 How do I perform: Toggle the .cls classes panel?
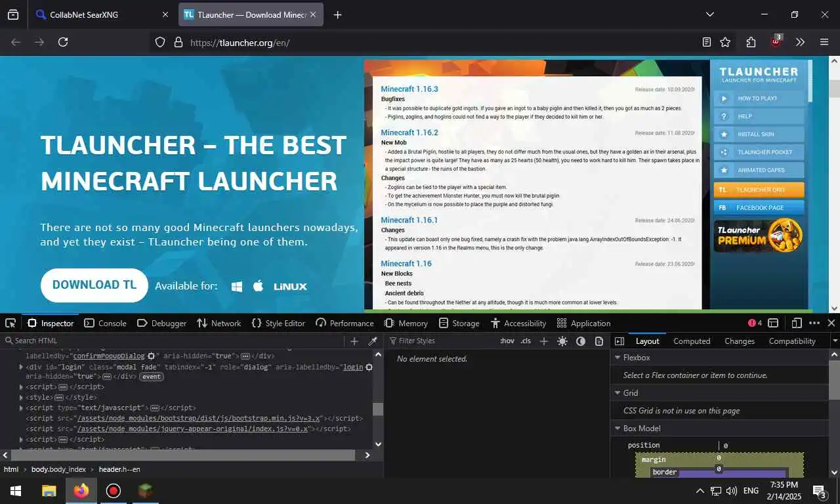click(526, 341)
